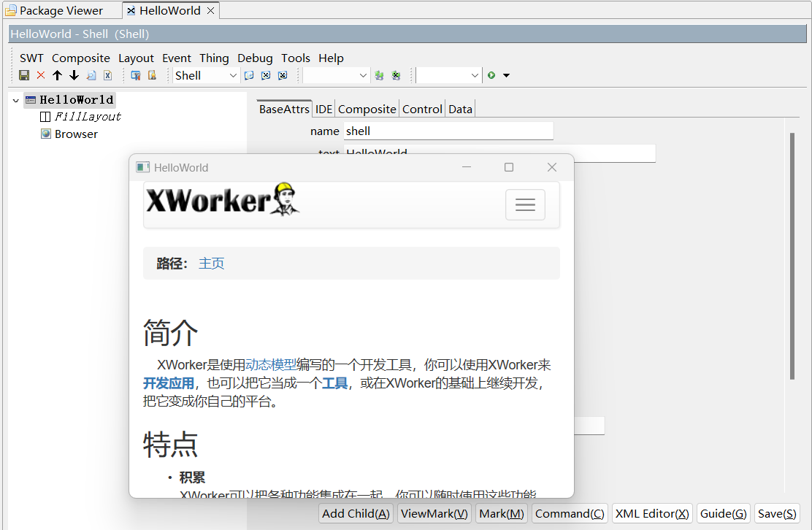Click the red X delete icon

[40, 75]
